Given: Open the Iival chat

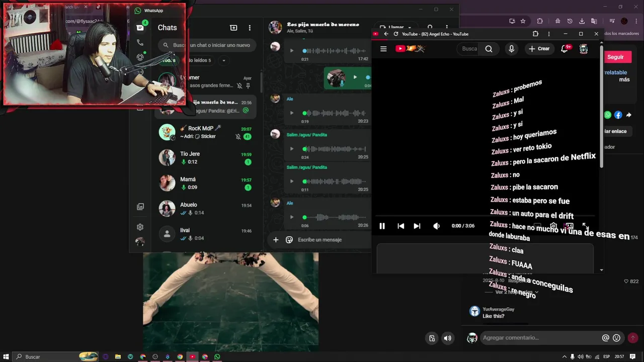Looking at the screenshot, I should pos(206,234).
